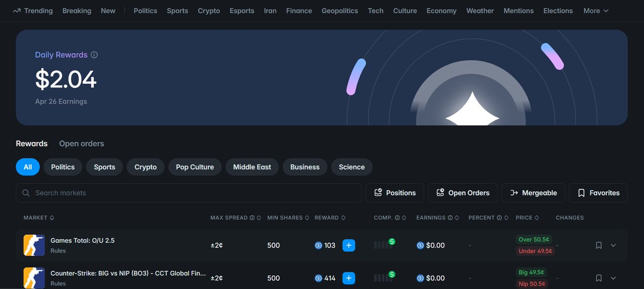Image resolution: width=644 pixels, height=289 pixels.
Task: Open the Culture category
Action: click(405, 11)
